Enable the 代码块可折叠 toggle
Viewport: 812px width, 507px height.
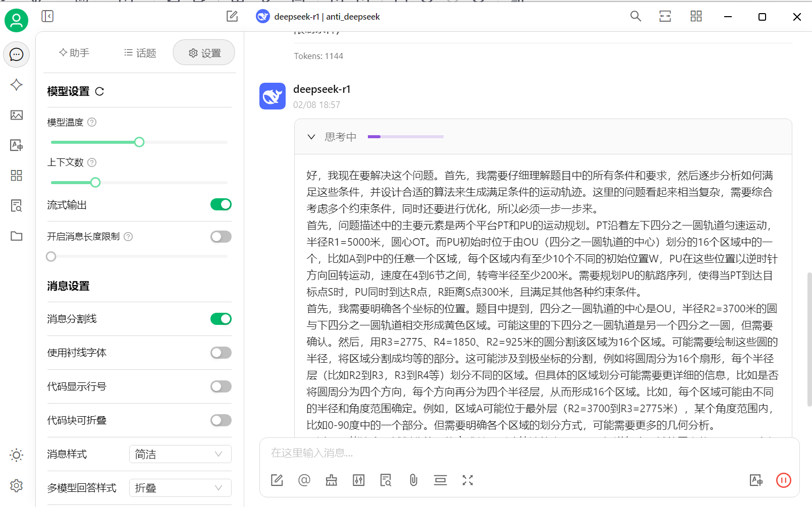[221, 420]
